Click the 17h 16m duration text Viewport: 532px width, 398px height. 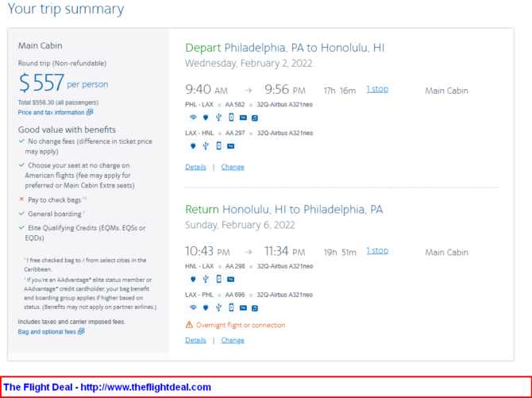[340, 91]
